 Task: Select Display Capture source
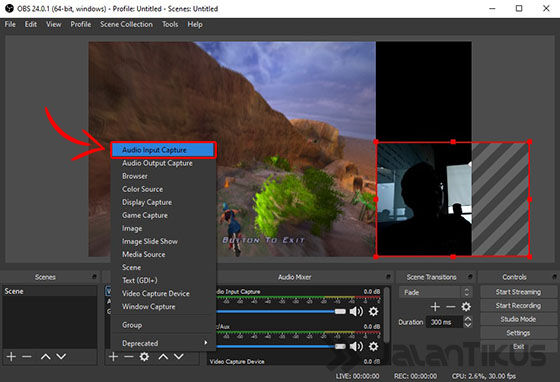[x=163, y=202]
